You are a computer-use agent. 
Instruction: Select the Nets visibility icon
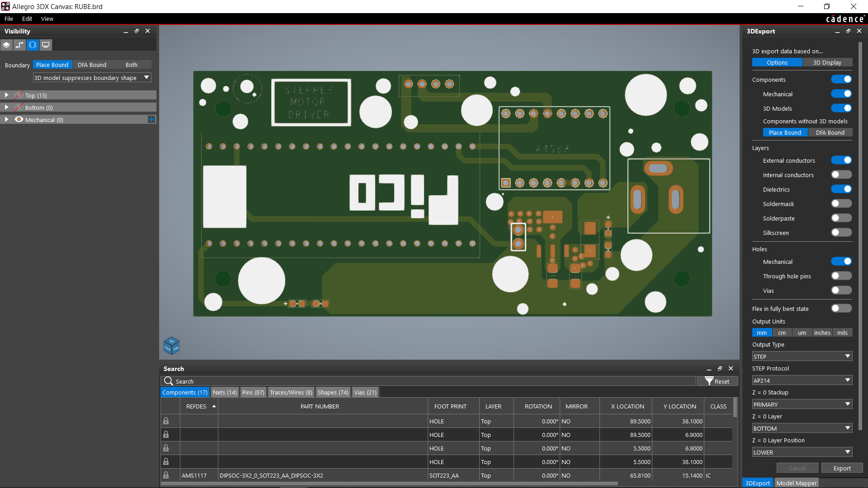[19, 45]
